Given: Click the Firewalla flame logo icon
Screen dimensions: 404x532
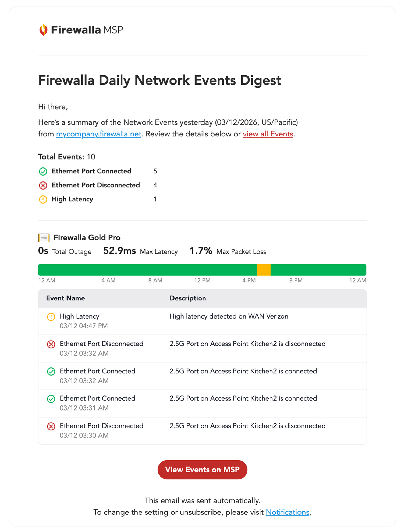Looking at the screenshot, I should point(43,30).
